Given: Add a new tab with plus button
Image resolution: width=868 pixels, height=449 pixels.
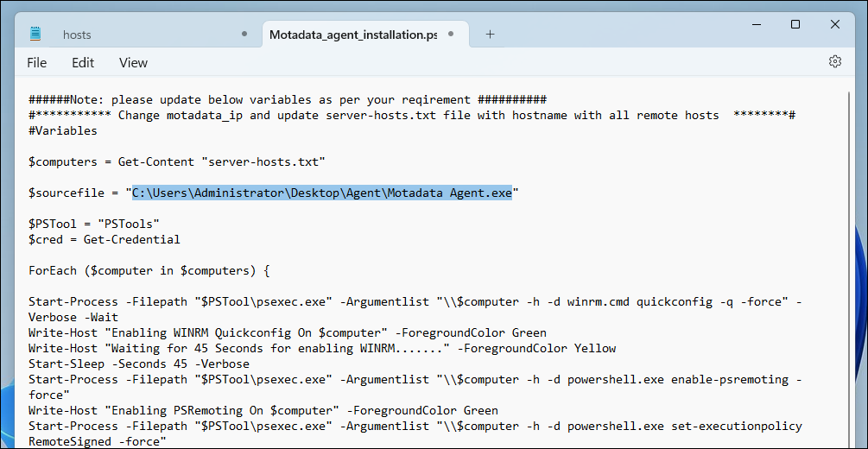Looking at the screenshot, I should pyautogui.click(x=490, y=35).
